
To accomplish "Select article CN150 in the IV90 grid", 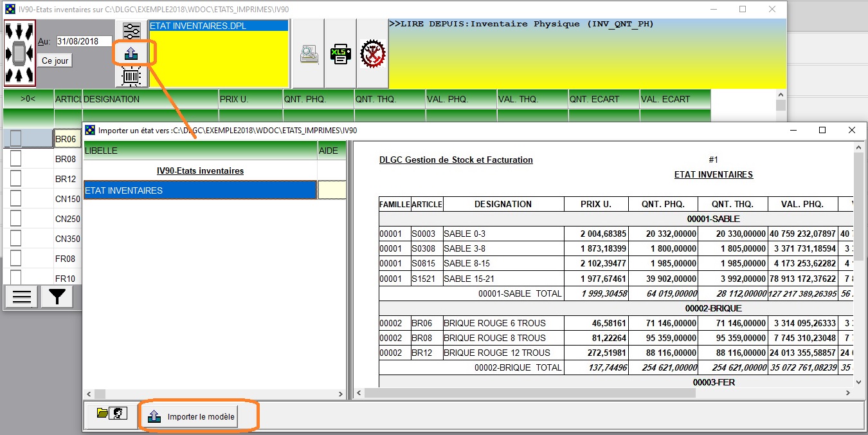I will (x=68, y=199).
